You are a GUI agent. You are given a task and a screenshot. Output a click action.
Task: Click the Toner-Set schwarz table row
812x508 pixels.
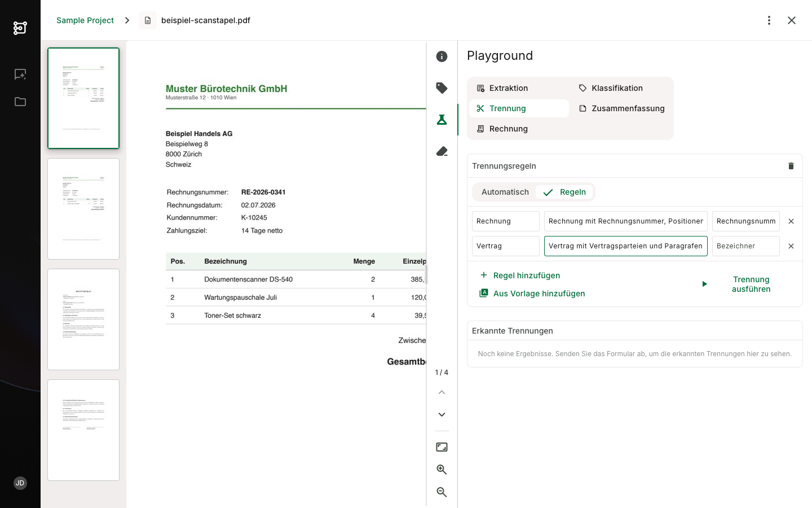pos(296,316)
